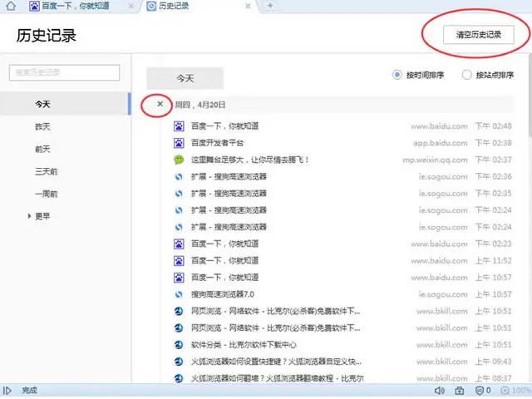Open 软件分类 比克尔软件下载中心 entry
The width and height of the screenshot is (532, 399).
coord(244,345)
